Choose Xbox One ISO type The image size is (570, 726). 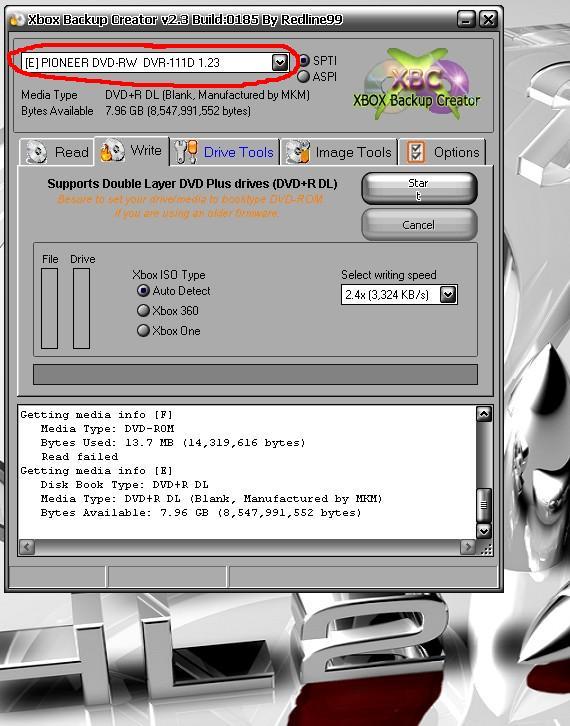(x=144, y=331)
